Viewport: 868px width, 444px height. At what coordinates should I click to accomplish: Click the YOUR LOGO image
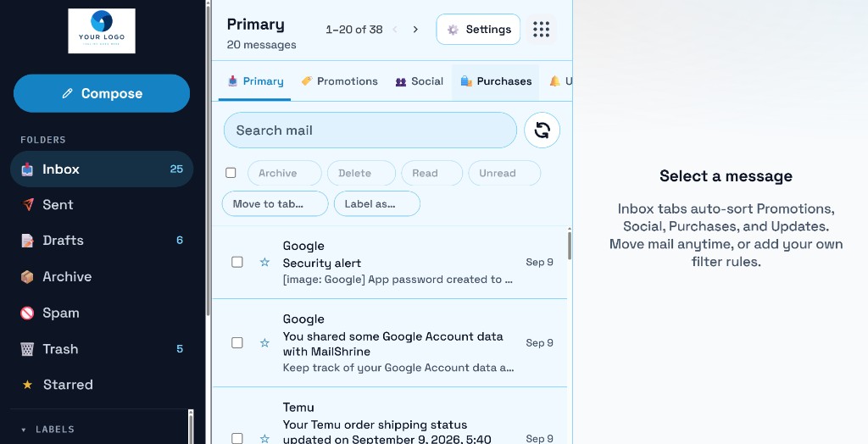tap(102, 31)
